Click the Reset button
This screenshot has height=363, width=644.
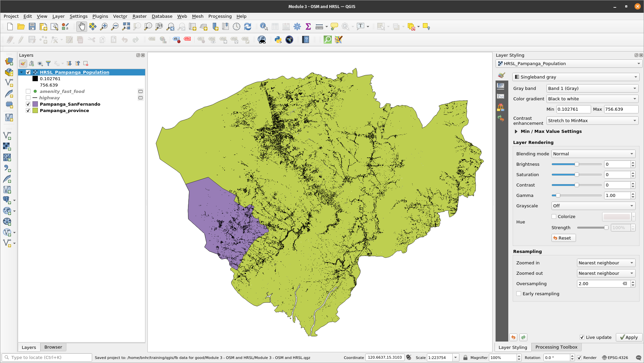tap(563, 238)
